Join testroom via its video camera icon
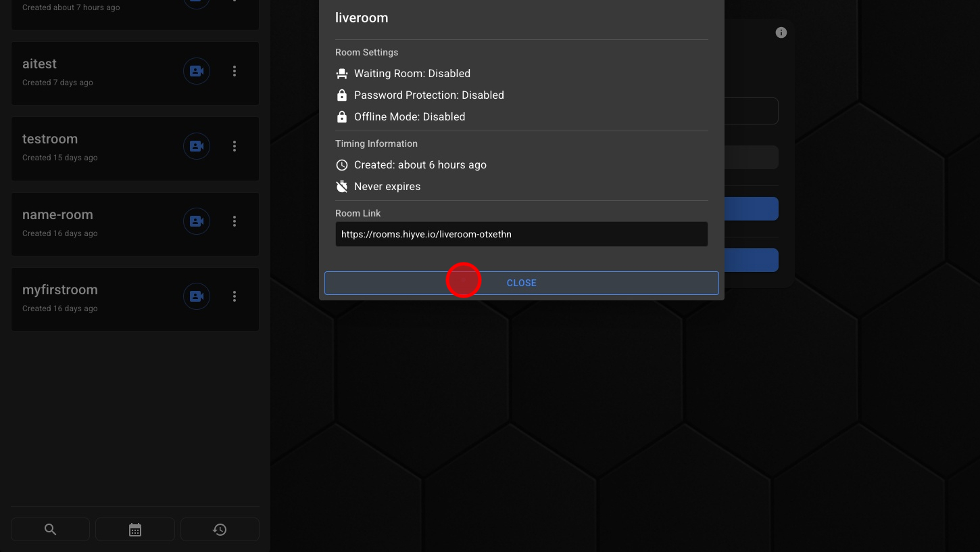The height and width of the screenshot is (552, 980). pos(197,146)
